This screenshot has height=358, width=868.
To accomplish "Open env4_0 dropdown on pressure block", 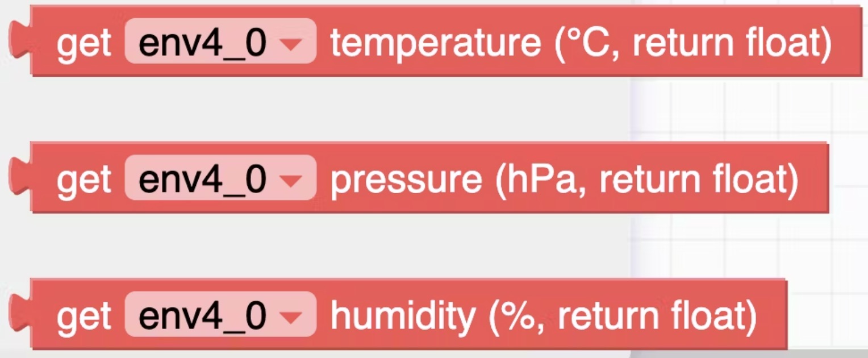I will pyautogui.click(x=220, y=178).
